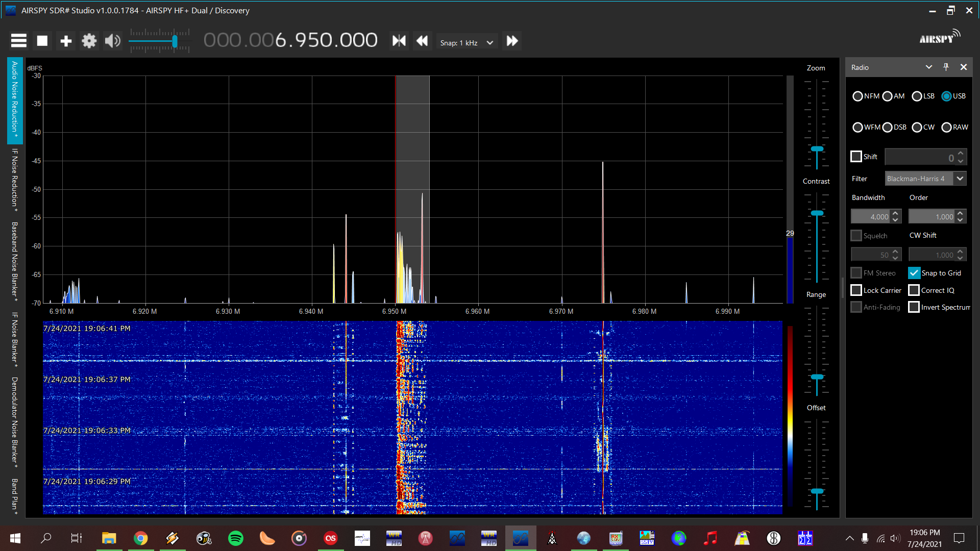This screenshot has width=980, height=551.
Task: Enable the Lock Carrier checkbox
Action: tap(856, 290)
